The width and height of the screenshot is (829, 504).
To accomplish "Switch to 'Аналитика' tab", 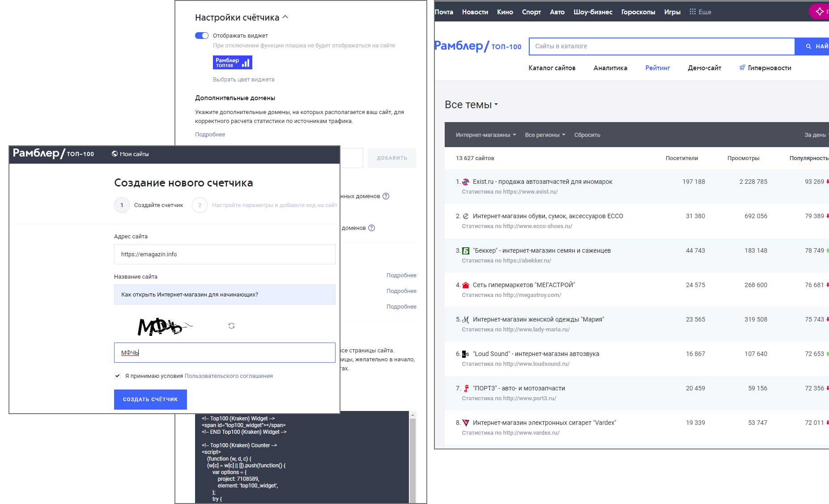I will (610, 68).
